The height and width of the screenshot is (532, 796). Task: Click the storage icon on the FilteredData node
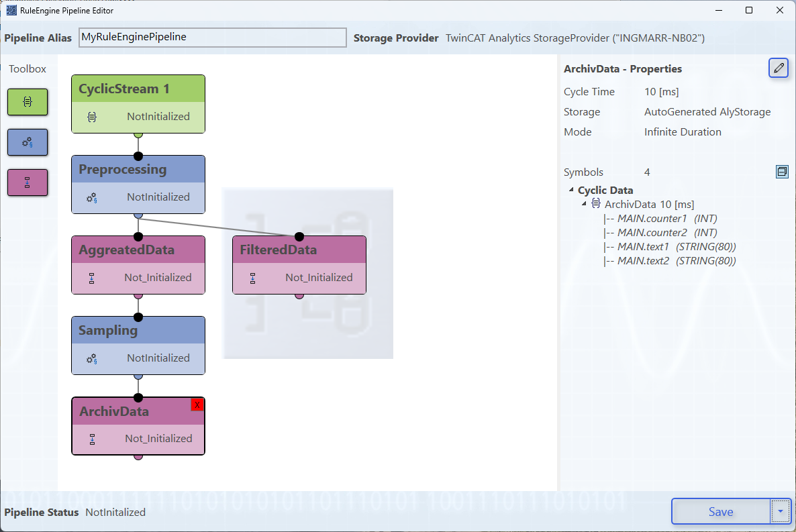[x=253, y=277]
